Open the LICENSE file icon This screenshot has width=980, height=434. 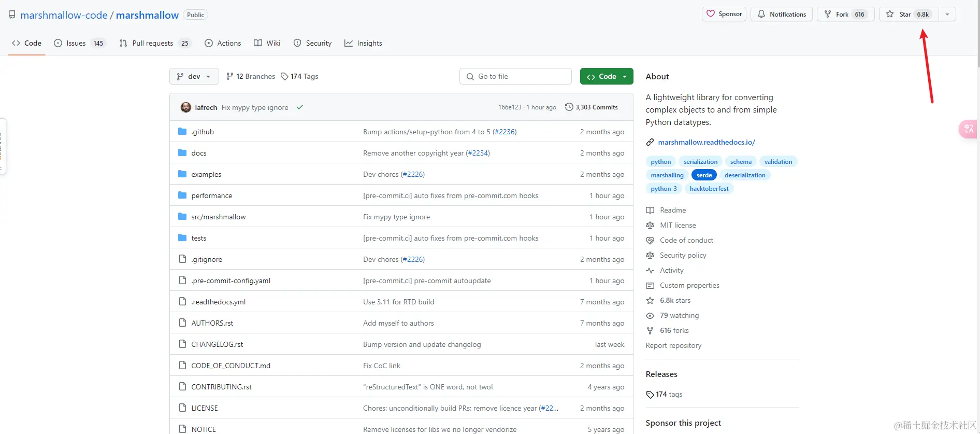pyautogui.click(x=182, y=408)
